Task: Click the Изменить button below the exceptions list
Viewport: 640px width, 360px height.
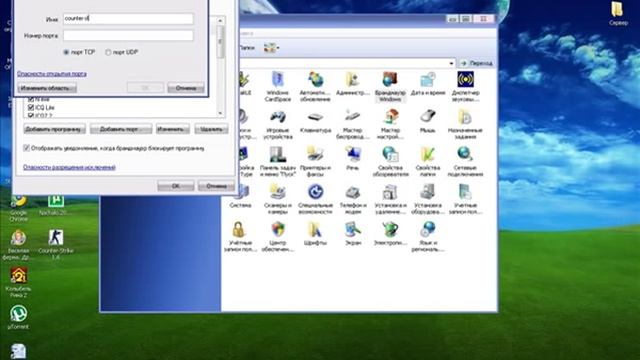Action: 173,129
